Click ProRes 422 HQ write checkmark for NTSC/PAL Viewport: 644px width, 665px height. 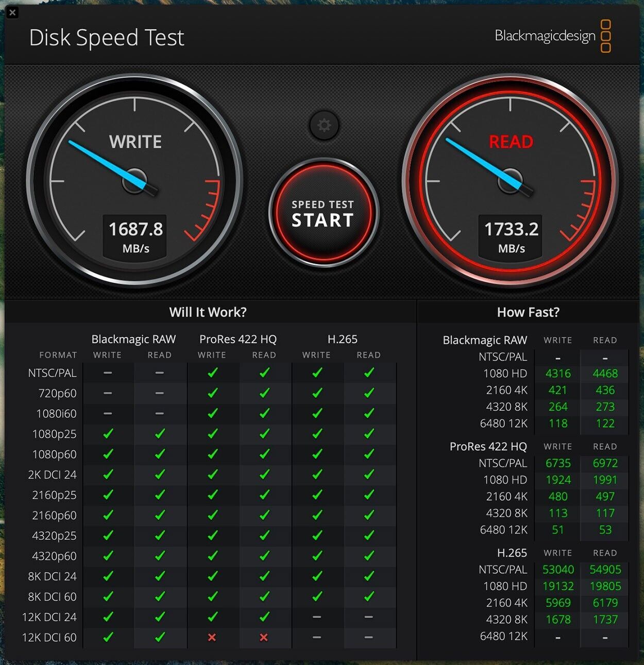212,372
